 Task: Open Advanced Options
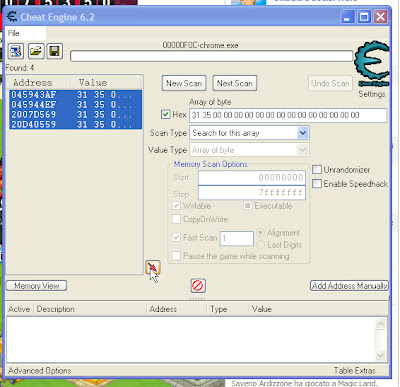pos(39,371)
